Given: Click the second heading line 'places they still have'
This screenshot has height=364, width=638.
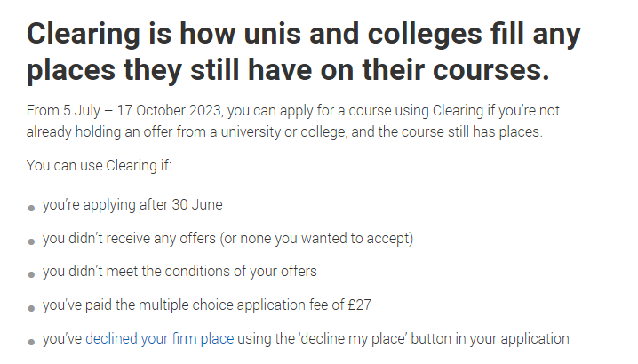Looking at the screenshot, I should pos(288,70).
